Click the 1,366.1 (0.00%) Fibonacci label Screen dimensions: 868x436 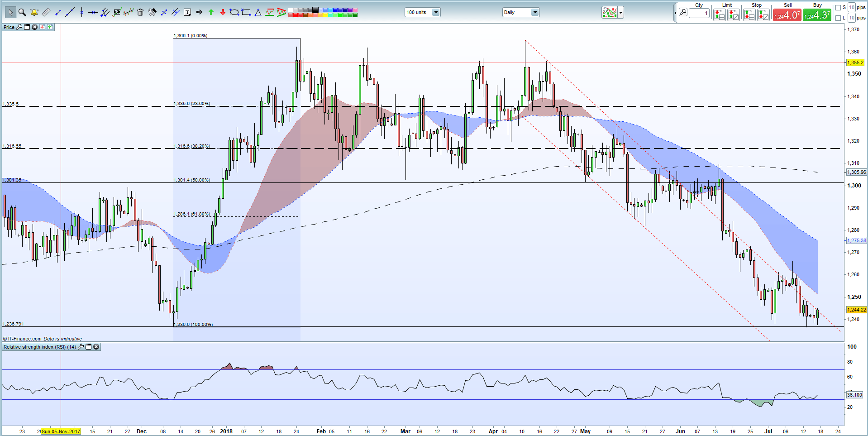click(x=191, y=35)
